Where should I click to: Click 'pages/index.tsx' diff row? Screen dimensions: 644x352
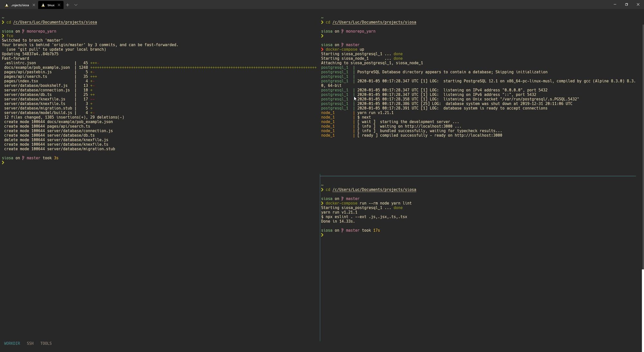pyautogui.click(x=49, y=81)
